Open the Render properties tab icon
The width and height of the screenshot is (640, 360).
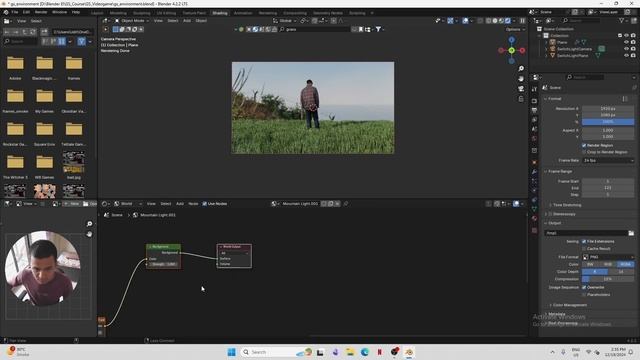point(534,101)
